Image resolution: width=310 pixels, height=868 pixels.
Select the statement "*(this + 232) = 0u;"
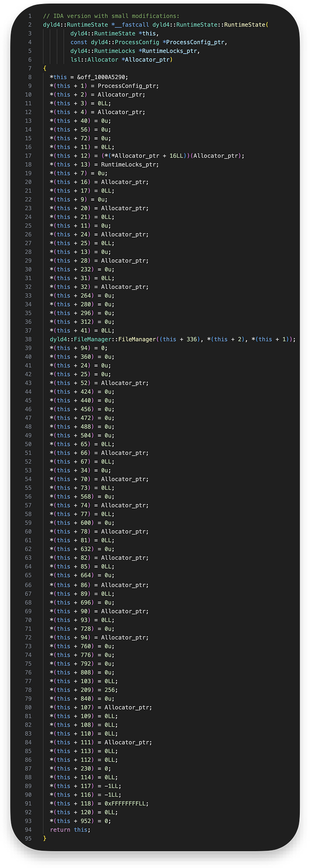82,270
